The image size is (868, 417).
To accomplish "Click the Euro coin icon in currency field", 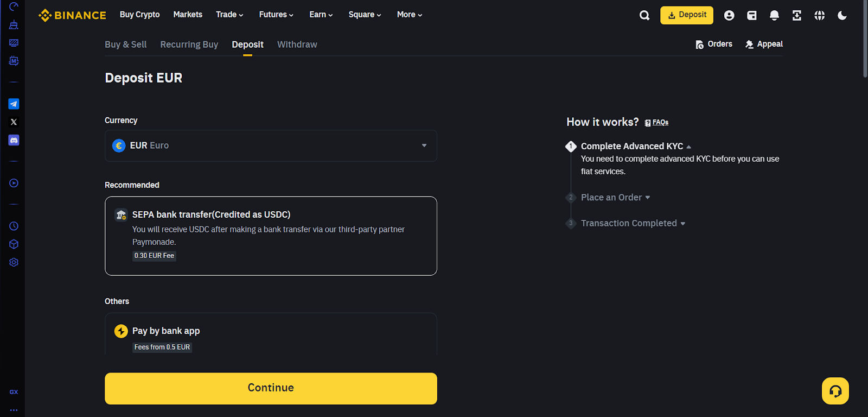I will click(119, 146).
